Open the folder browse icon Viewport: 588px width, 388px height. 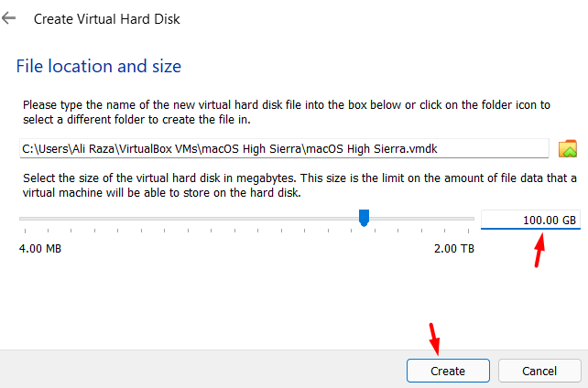[x=568, y=148]
